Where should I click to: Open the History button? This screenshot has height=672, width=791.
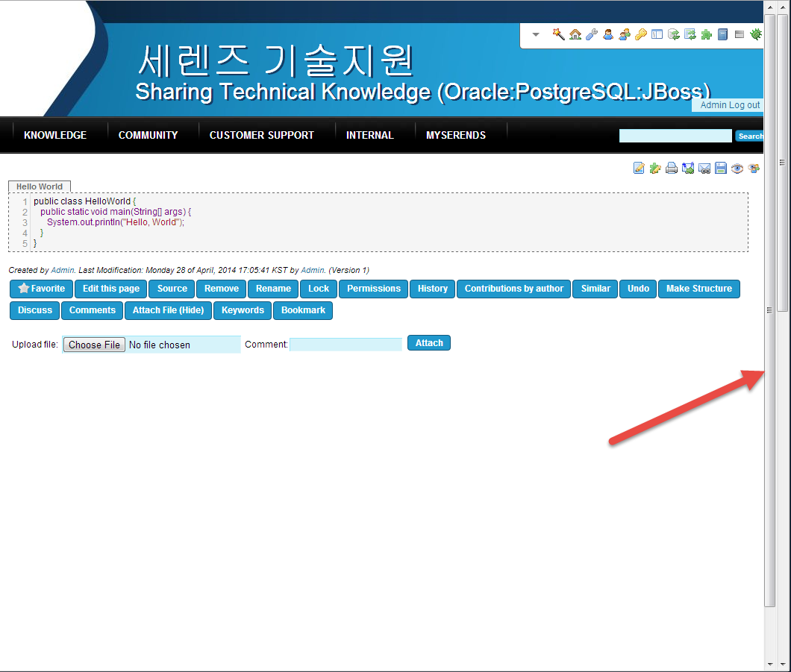click(x=433, y=289)
